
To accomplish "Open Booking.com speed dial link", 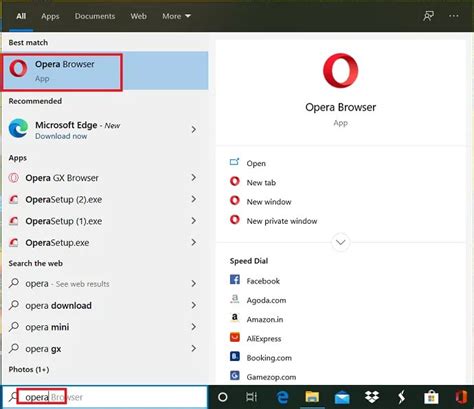I will click(x=269, y=358).
